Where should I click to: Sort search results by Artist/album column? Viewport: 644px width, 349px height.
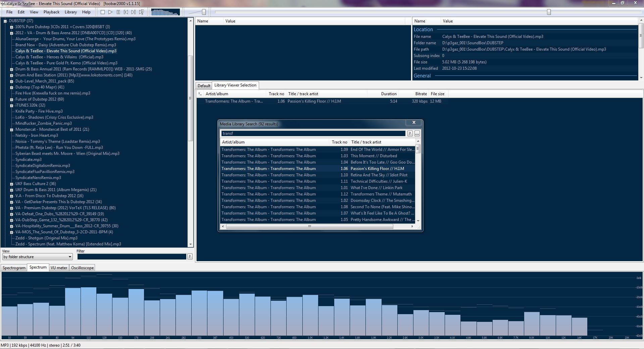click(275, 142)
